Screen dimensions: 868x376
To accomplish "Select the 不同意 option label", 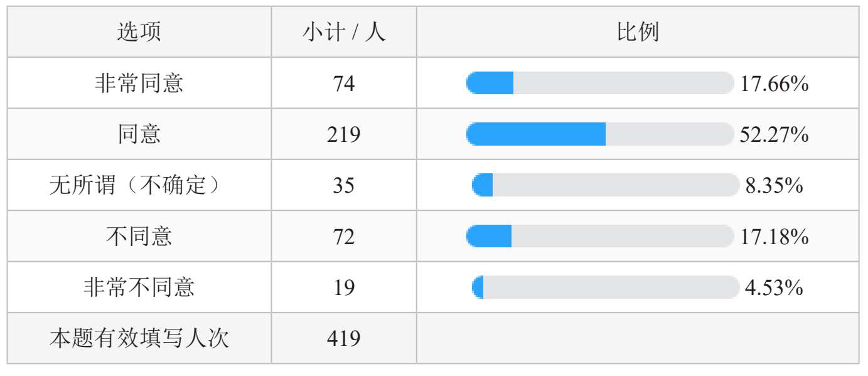I will click(139, 237).
